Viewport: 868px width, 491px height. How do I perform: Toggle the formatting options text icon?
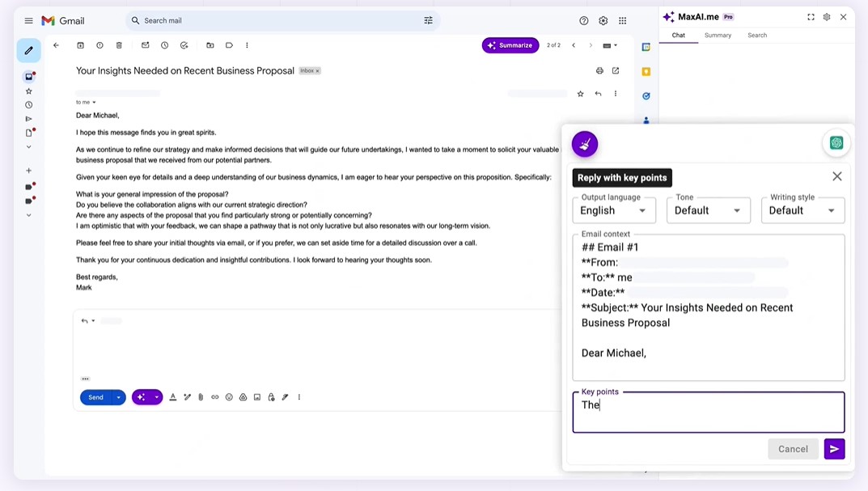pos(172,397)
